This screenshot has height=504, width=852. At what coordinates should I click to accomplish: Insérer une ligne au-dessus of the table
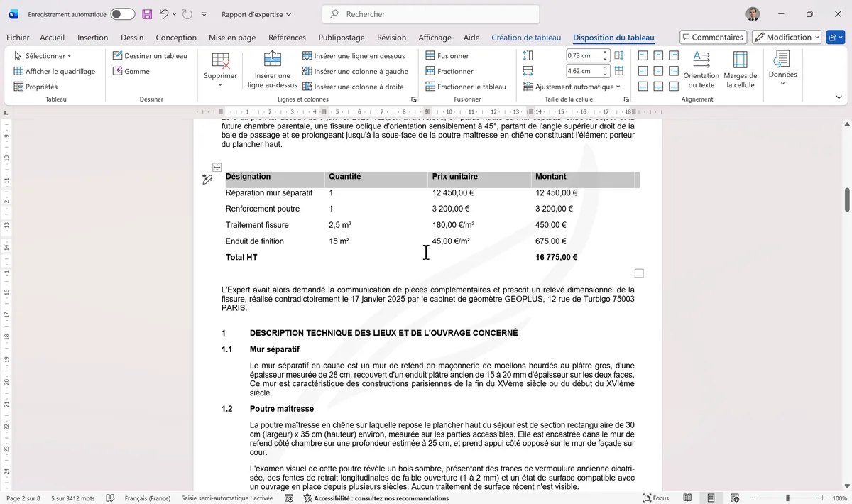click(272, 71)
